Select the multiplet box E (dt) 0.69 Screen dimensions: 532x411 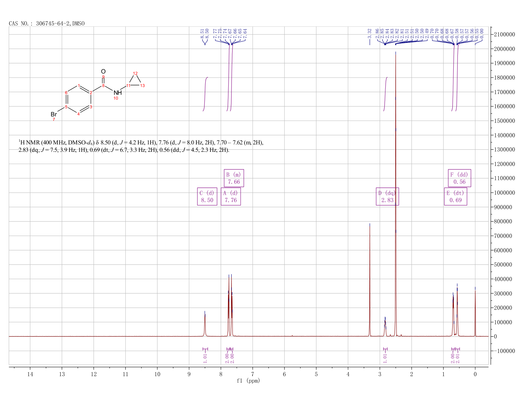(456, 197)
